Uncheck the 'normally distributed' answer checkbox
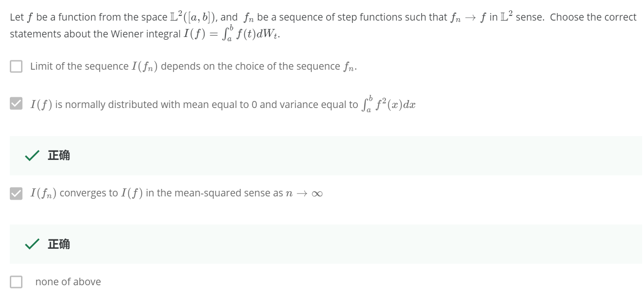The width and height of the screenshot is (644, 303). (x=16, y=104)
